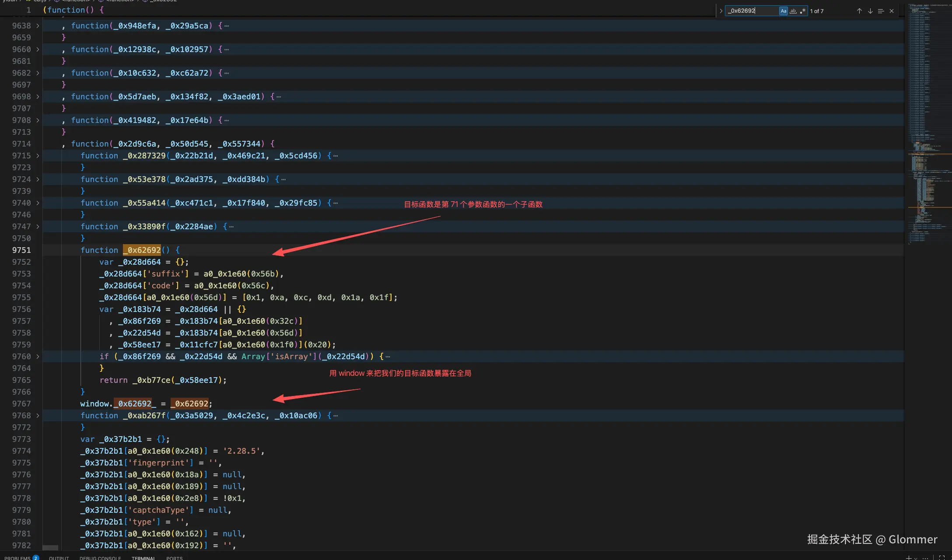Open the Problems panel tab
952x560 pixels.
pyautogui.click(x=17, y=558)
